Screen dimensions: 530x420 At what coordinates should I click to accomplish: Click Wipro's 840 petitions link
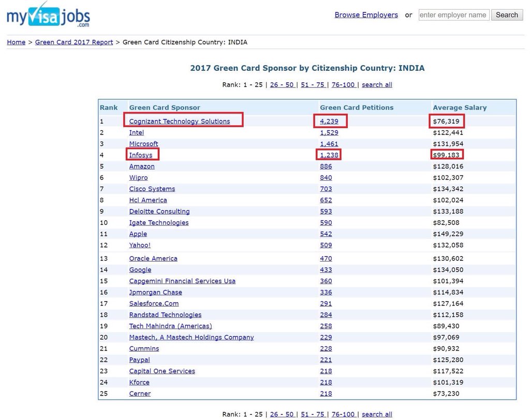point(326,177)
